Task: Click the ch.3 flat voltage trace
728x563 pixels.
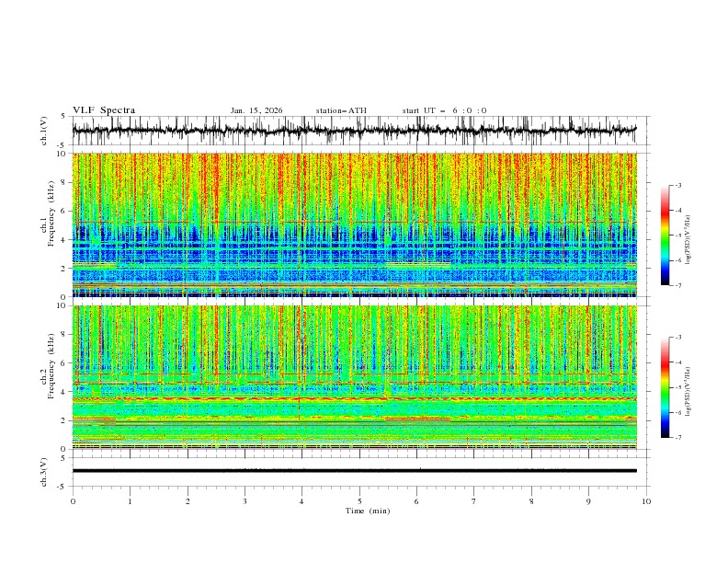Action: click(x=354, y=471)
